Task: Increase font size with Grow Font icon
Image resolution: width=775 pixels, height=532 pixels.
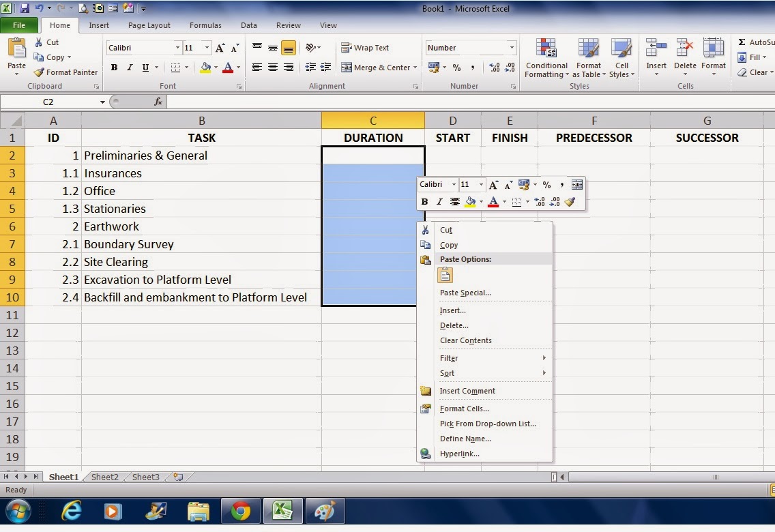Action: click(220, 48)
